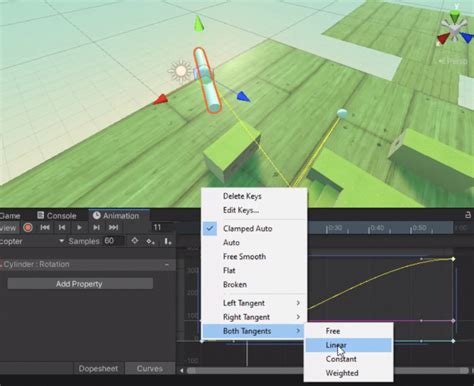Expand the Right Tangent submenu
The height and width of the screenshot is (386, 474).
point(254,317)
